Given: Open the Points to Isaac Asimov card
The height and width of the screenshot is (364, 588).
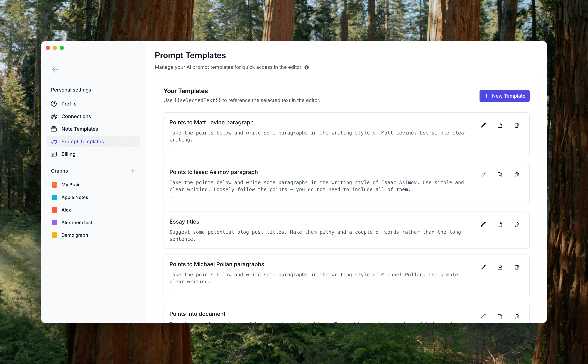Looking at the screenshot, I should pos(346,184).
